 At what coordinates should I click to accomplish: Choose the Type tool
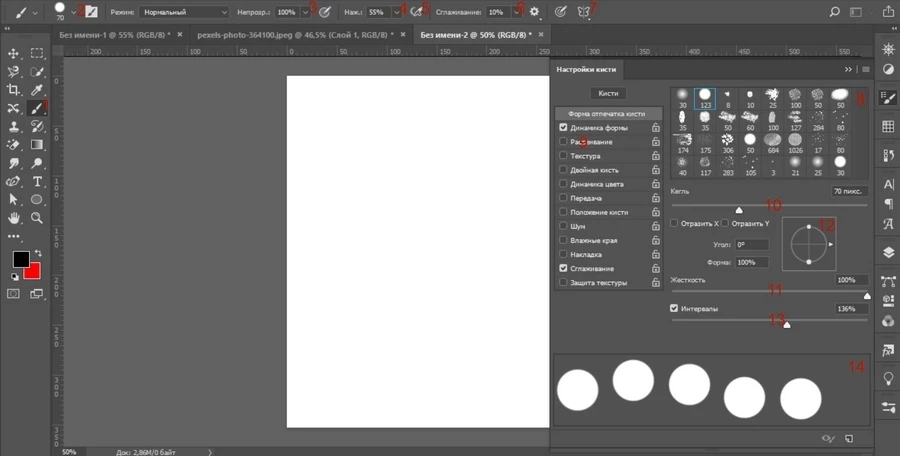point(36,181)
